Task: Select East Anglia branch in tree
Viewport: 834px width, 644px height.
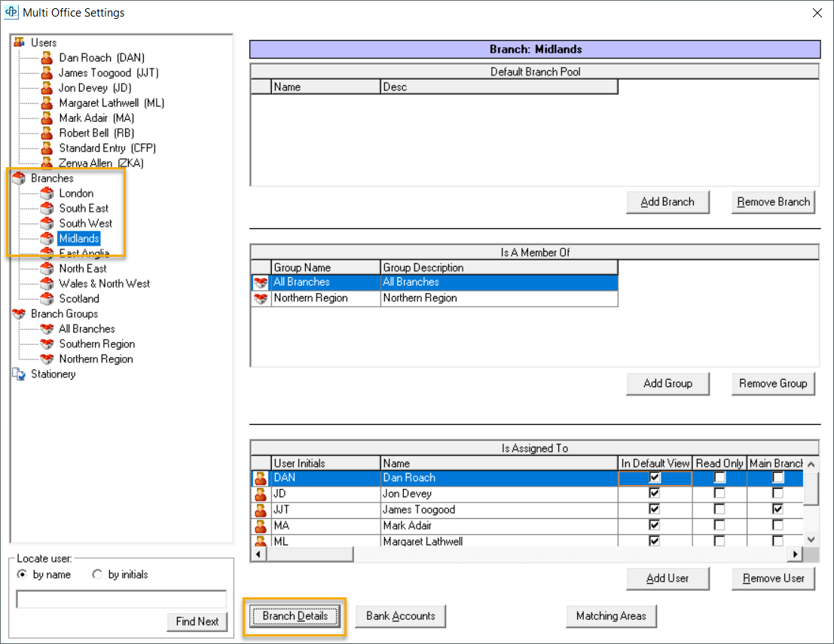Action: point(84,253)
